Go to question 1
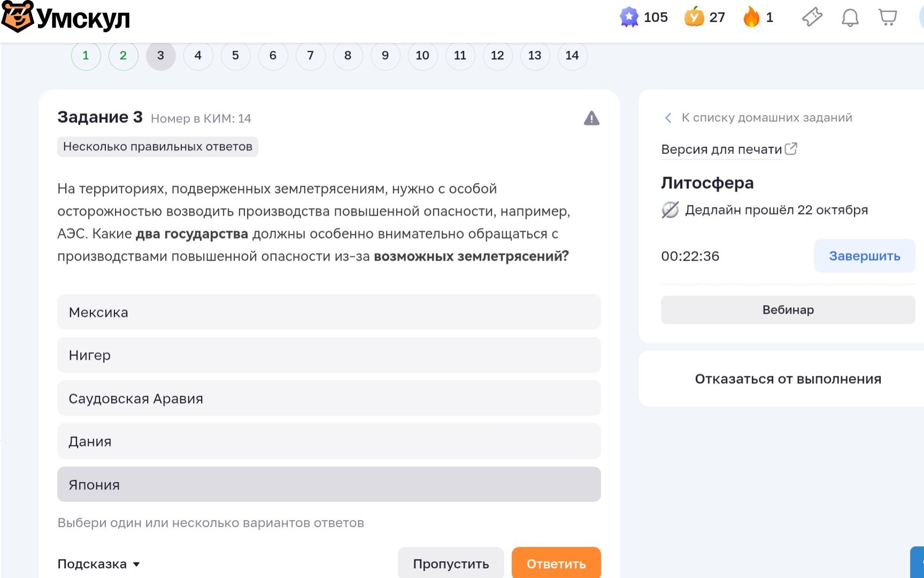Screen dimensions: 924x578 point(86,56)
